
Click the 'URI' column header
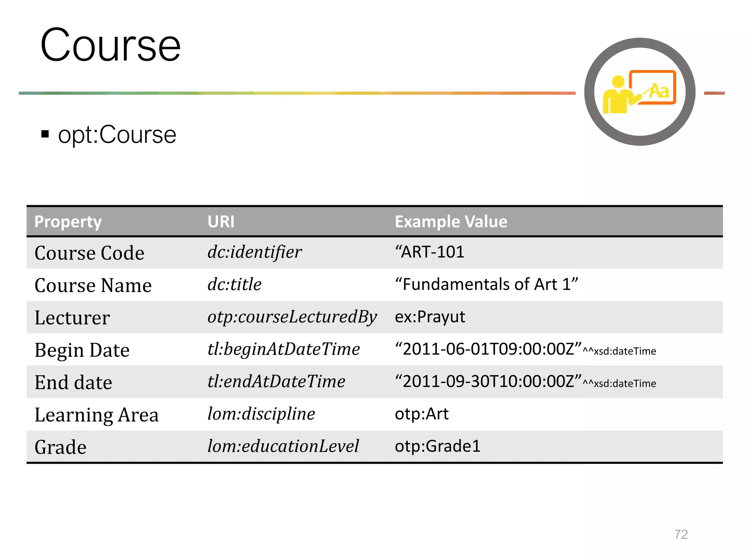221,221
